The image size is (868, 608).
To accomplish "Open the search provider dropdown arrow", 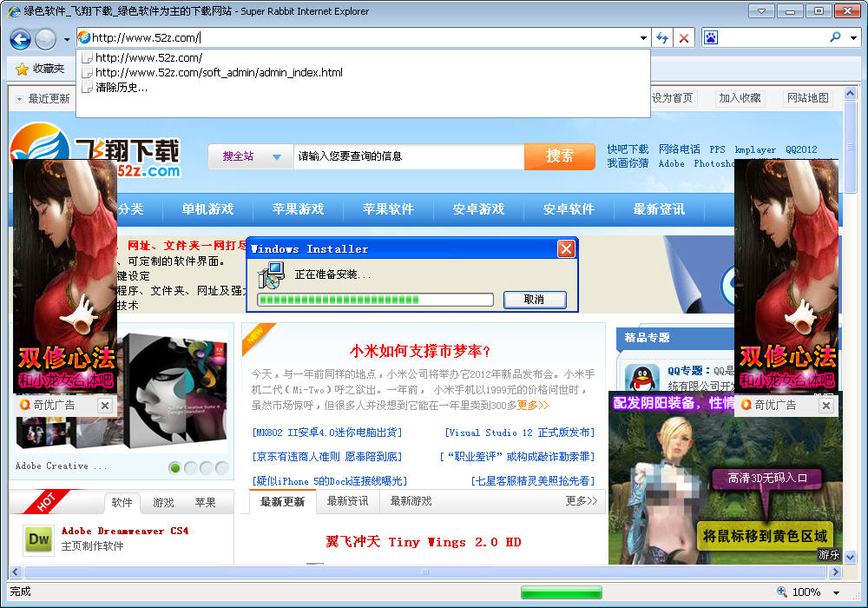I will pos(853,37).
